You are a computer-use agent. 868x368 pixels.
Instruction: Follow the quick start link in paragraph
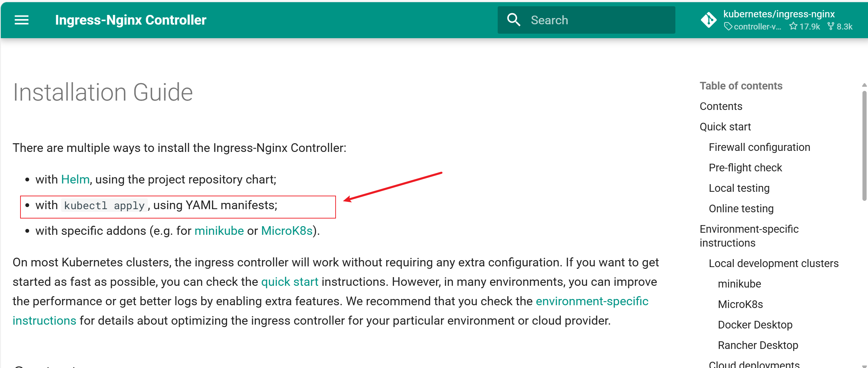click(x=290, y=282)
